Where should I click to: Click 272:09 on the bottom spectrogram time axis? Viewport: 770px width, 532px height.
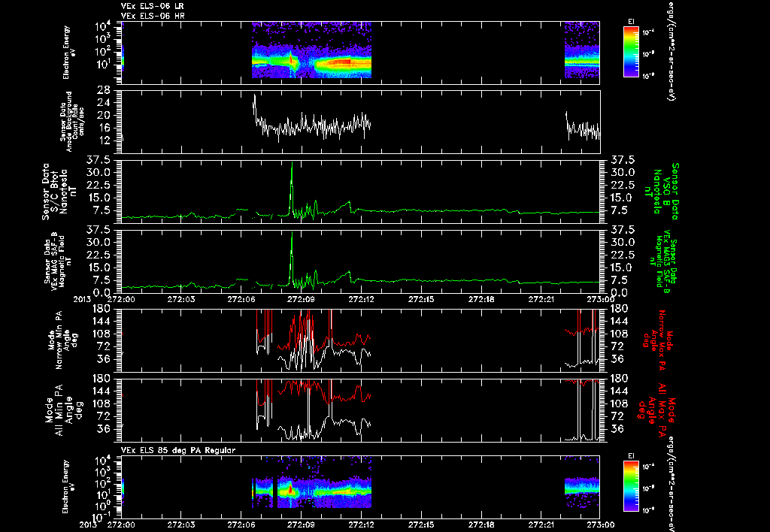301,524
